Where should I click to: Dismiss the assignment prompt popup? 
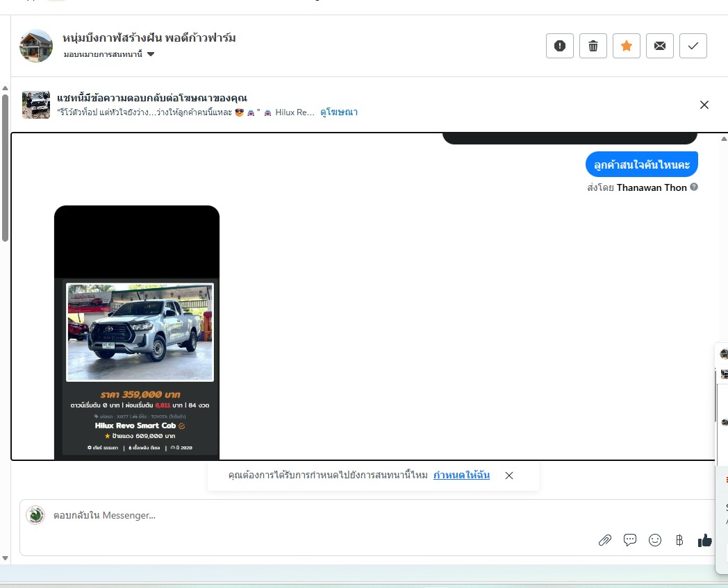(x=509, y=476)
